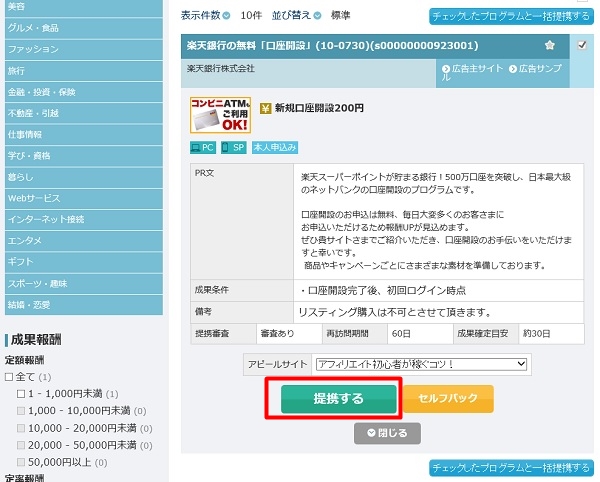Select the インターネット接続 category
This screenshot has height=482, width=600.
click(84, 220)
